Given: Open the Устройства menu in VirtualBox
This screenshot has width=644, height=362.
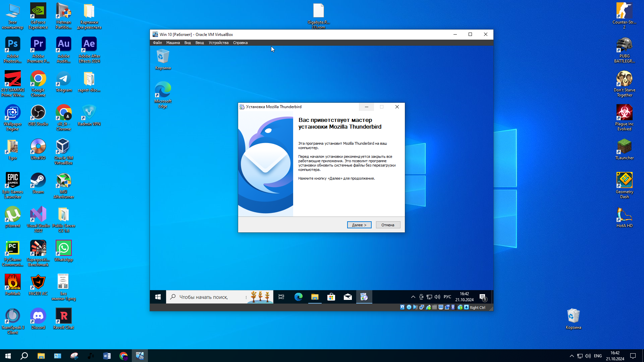Looking at the screenshot, I should click(x=219, y=43).
